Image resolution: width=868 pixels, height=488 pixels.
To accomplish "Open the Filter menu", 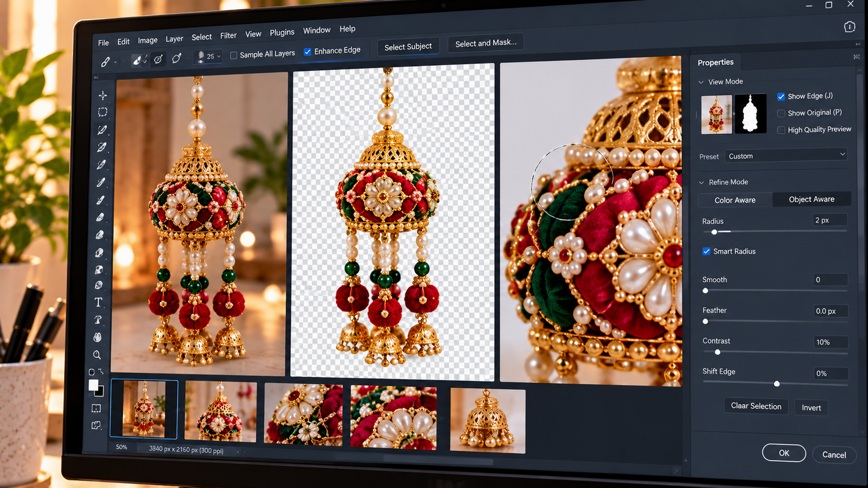I will point(228,36).
